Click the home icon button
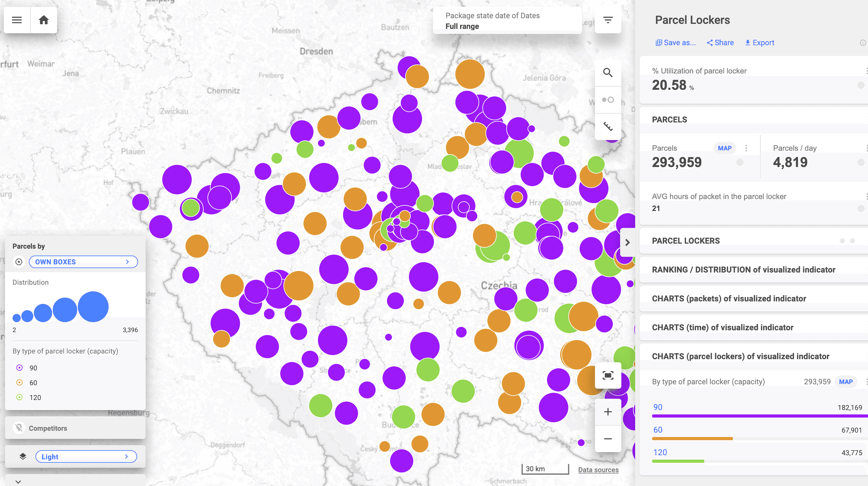This screenshot has height=486, width=868. click(44, 20)
